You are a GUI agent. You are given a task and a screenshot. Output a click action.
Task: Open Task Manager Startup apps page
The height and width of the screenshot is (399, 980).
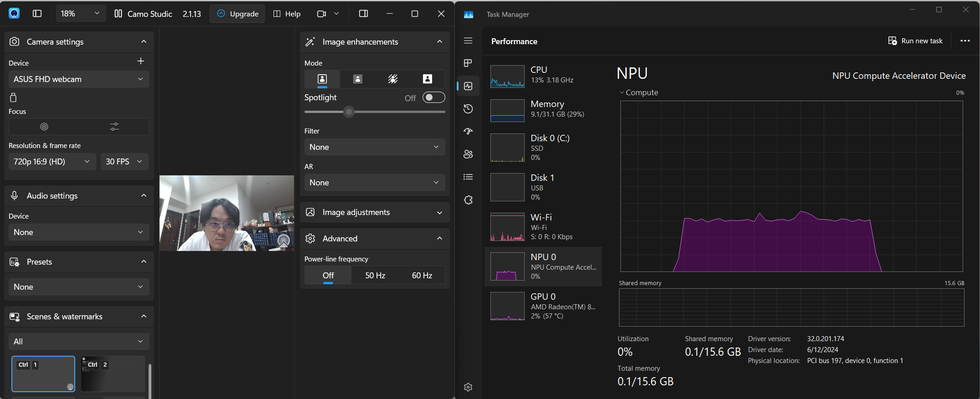(468, 132)
